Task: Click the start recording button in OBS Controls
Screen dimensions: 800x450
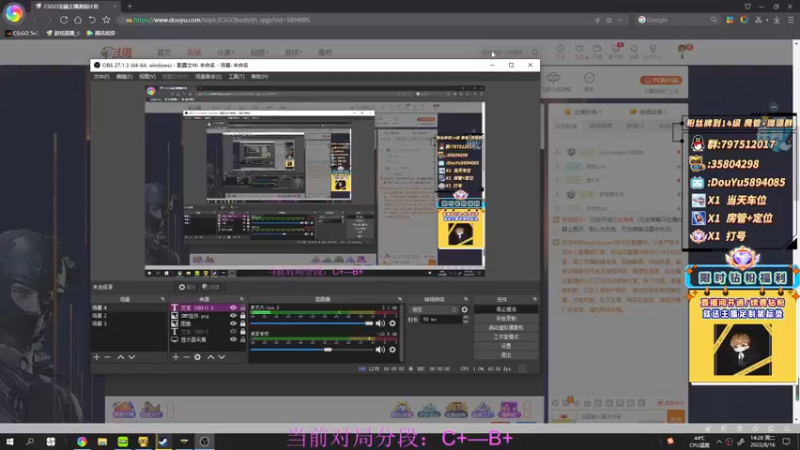Action: [506, 318]
